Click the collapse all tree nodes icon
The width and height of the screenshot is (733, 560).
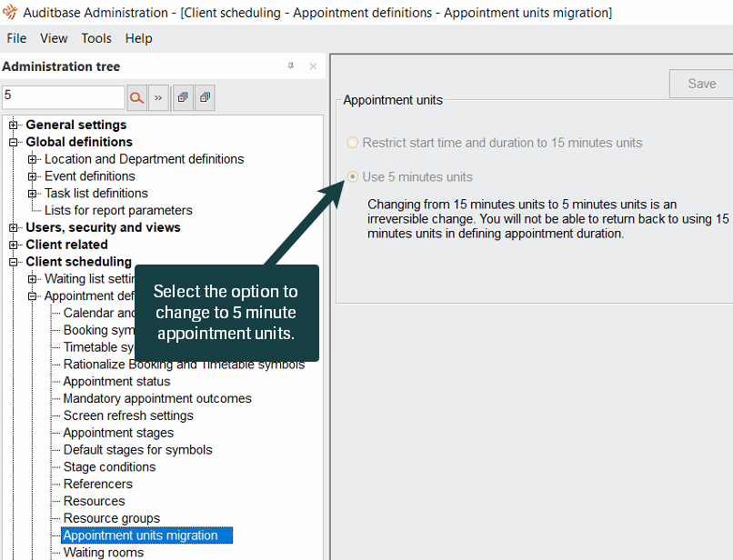205,97
